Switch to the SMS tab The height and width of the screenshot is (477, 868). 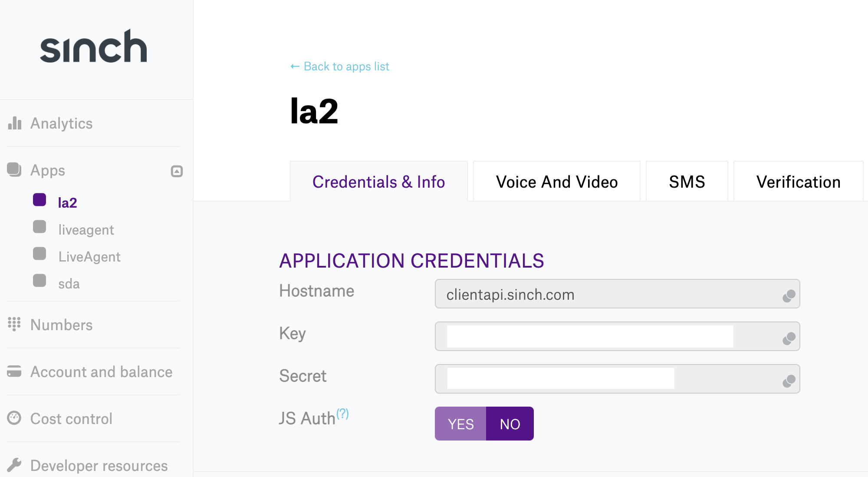[x=687, y=182]
